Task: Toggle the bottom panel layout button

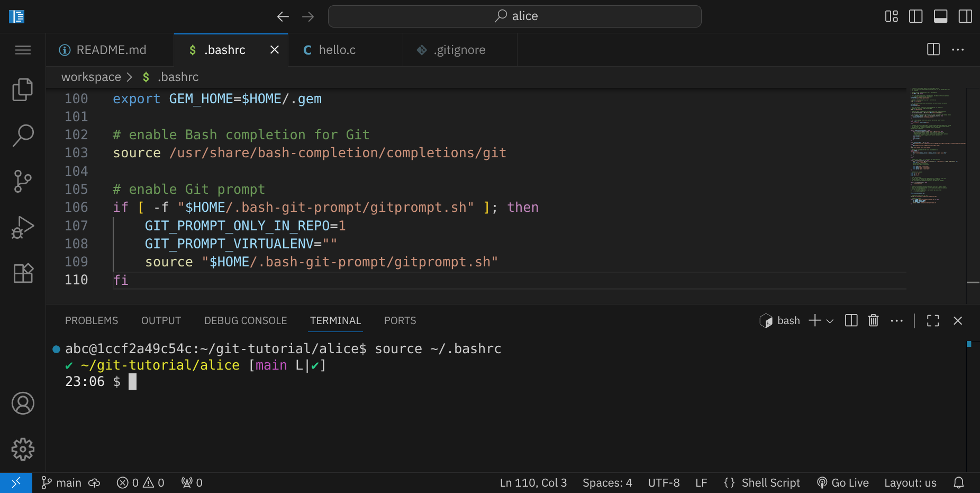Action: (x=940, y=16)
